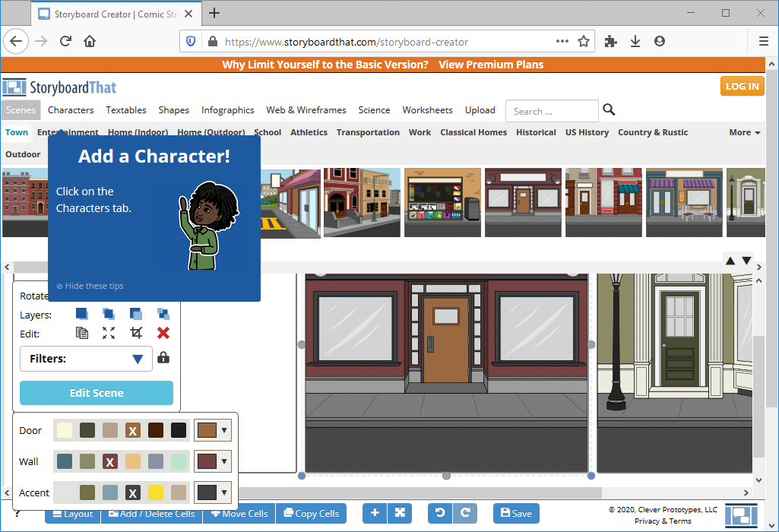Choose the teal-blue Wall color swatch
The image size is (779, 532).
click(x=65, y=461)
